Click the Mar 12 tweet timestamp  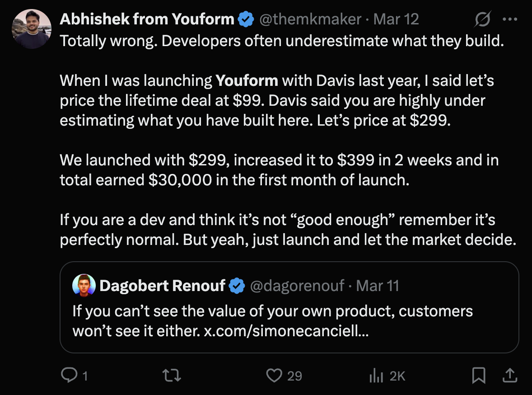click(397, 19)
